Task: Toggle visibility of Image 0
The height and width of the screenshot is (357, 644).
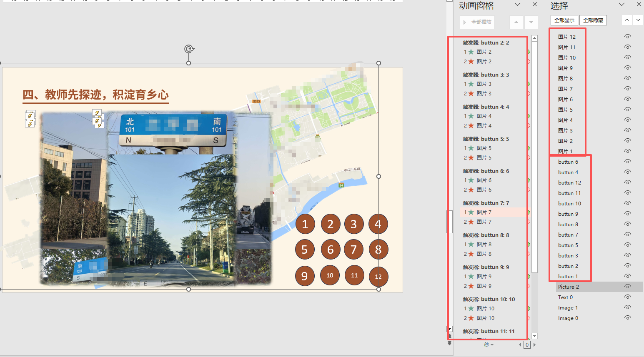Action: (628, 318)
